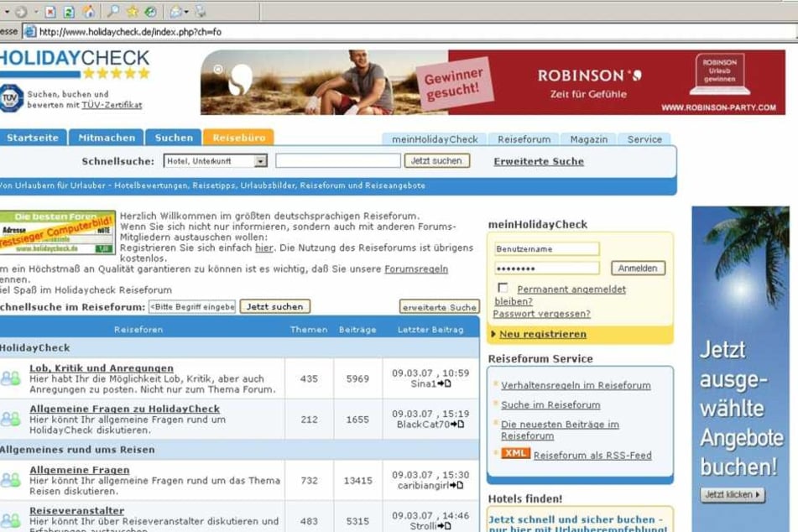798x532 pixels.
Task: Click in the Schnellsuche text field
Action: [338, 161]
